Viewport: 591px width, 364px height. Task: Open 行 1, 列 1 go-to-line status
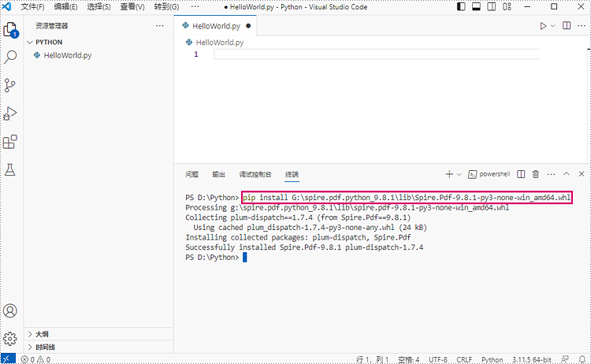(x=373, y=360)
